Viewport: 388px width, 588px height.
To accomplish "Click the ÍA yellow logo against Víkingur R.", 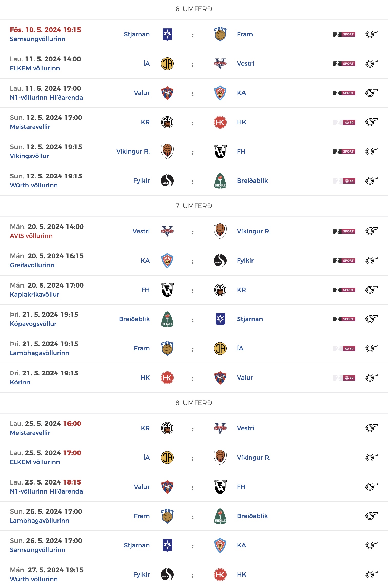I will point(167,458).
